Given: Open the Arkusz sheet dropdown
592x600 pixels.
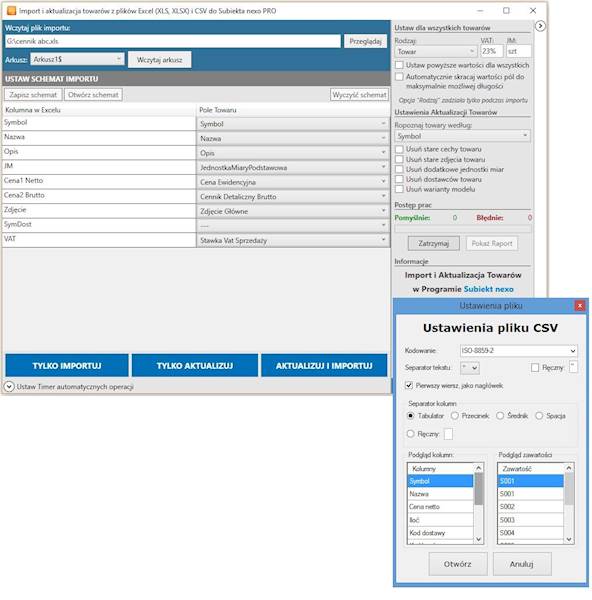Looking at the screenshot, I should (77, 59).
